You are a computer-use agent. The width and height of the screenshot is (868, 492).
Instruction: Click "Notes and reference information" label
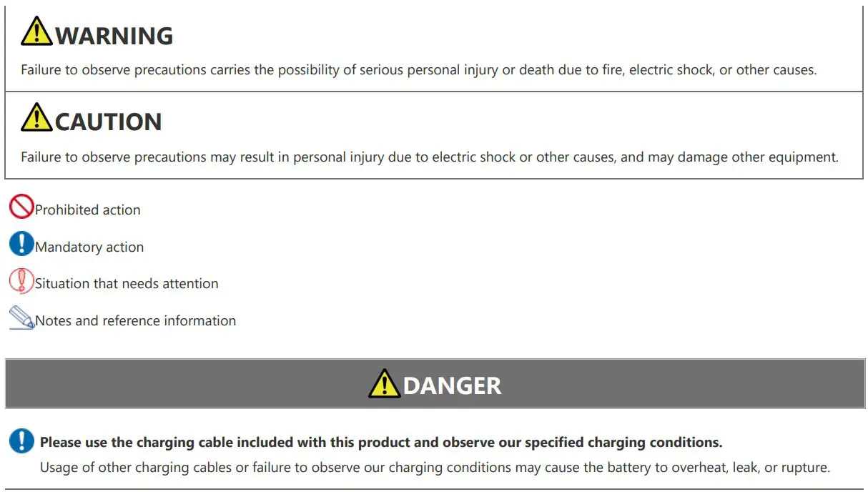(135, 321)
